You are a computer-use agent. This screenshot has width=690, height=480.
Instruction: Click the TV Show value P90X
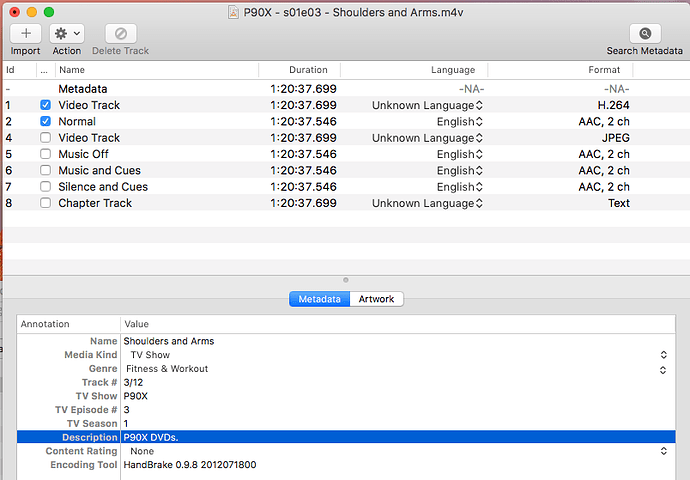pos(136,396)
